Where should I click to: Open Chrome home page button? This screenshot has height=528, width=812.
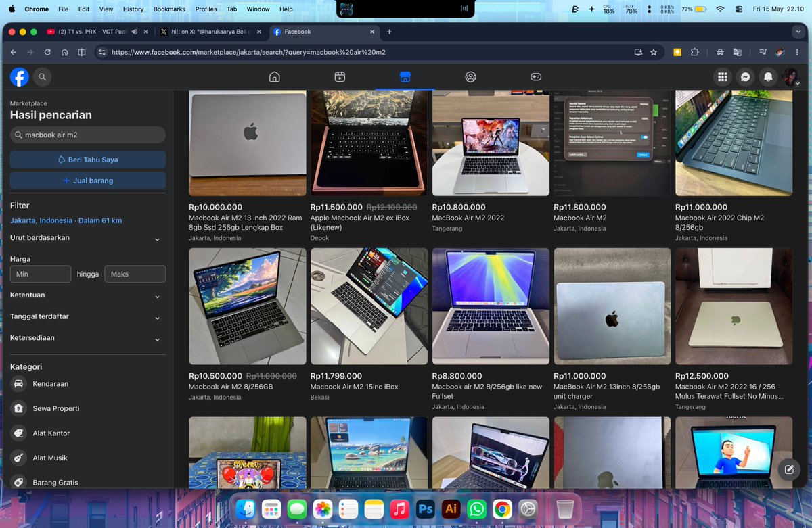pyautogui.click(x=64, y=52)
